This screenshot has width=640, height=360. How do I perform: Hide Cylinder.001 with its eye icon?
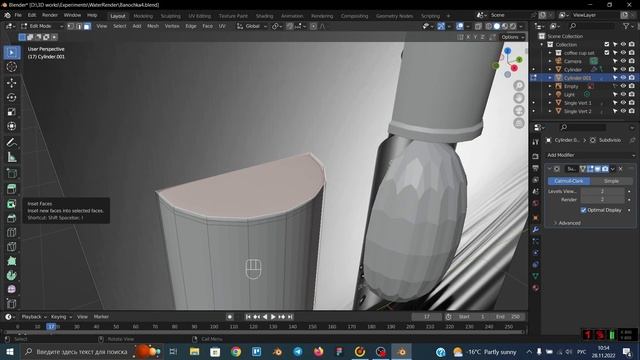tap(623, 78)
